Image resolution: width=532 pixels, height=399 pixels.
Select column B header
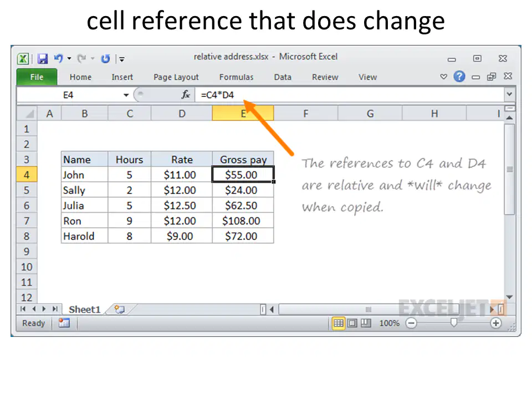pos(84,114)
